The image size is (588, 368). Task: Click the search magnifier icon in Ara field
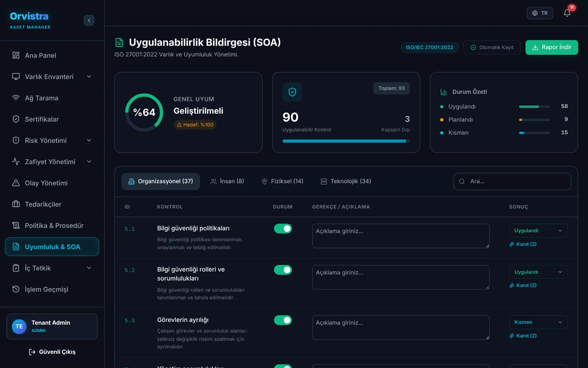[x=462, y=181]
